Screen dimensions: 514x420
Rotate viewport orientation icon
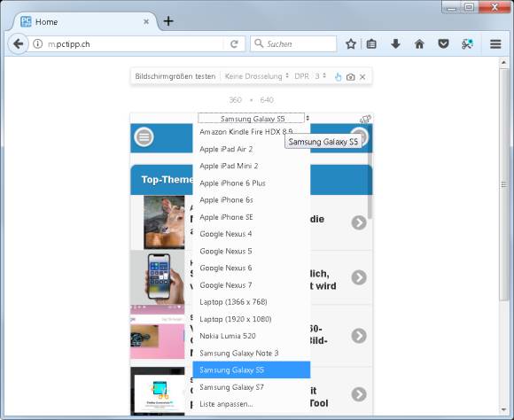(365, 119)
